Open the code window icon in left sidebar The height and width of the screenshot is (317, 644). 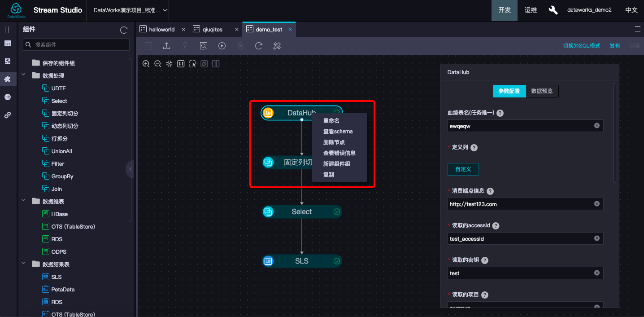pos(7,43)
